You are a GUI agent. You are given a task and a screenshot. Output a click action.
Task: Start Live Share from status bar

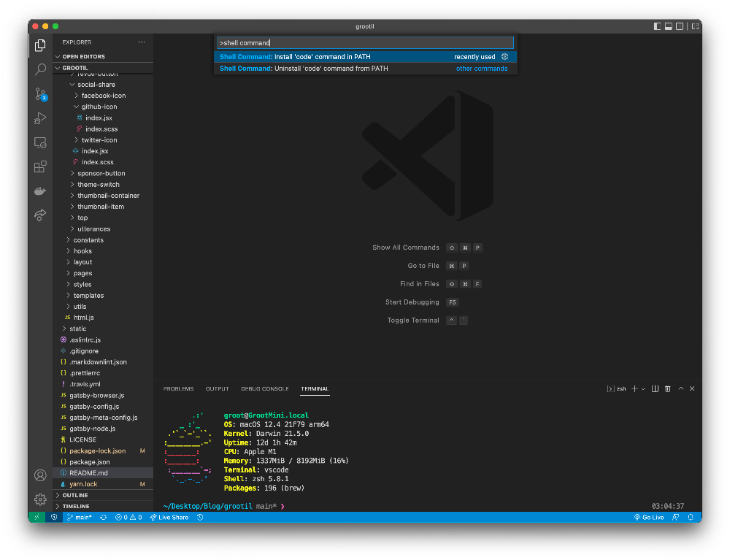(x=169, y=517)
